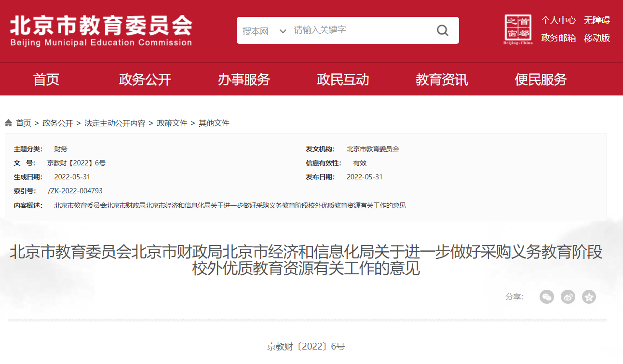623x364 pixels.
Task: Open the 首页 navigation menu item
Action: [46, 80]
